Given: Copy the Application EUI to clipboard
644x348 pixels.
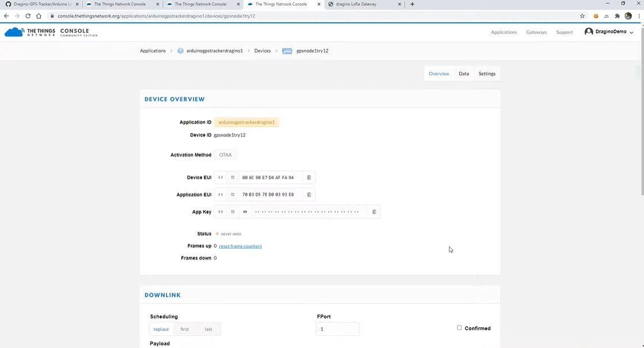Looking at the screenshot, I should [x=309, y=194].
